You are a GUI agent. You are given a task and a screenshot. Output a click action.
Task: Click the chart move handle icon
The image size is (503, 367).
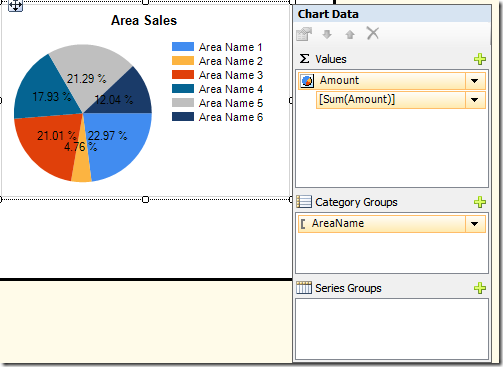(x=15, y=6)
